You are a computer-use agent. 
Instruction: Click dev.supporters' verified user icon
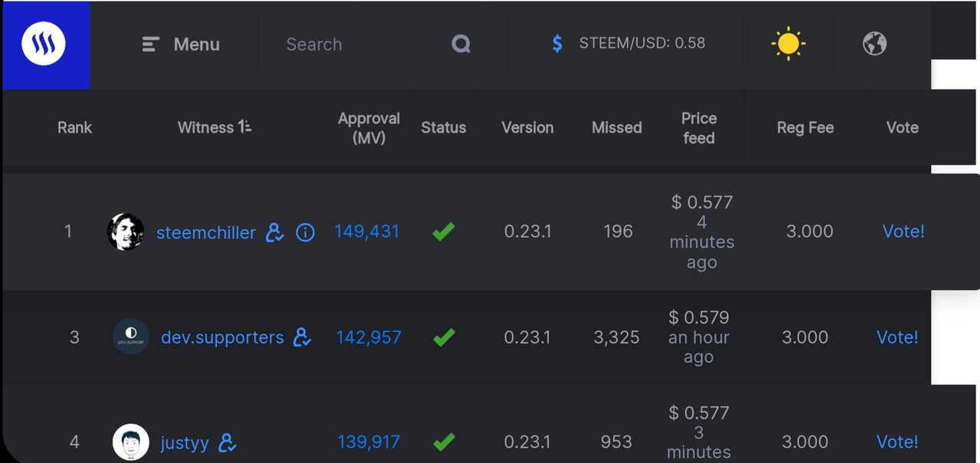click(302, 337)
